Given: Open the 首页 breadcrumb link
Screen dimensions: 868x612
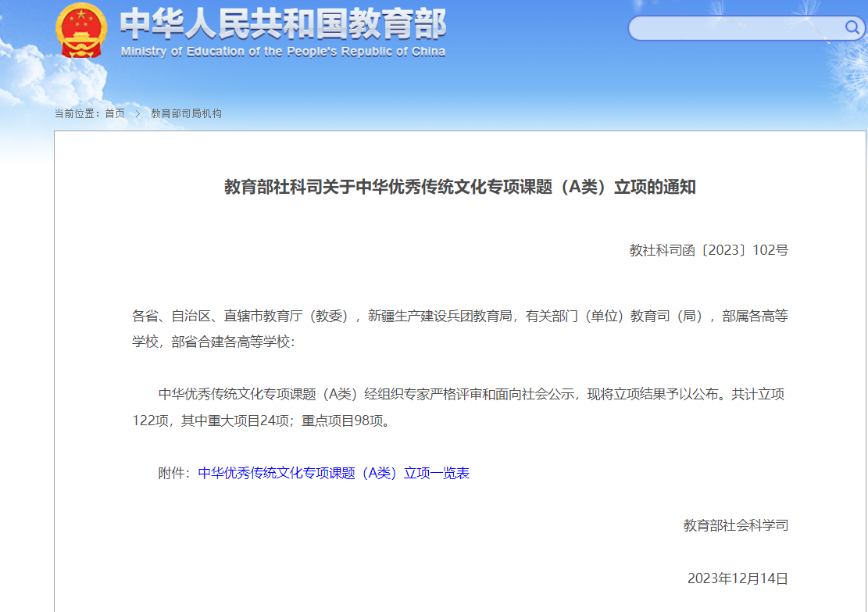Looking at the screenshot, I should [x=115, y=113].
